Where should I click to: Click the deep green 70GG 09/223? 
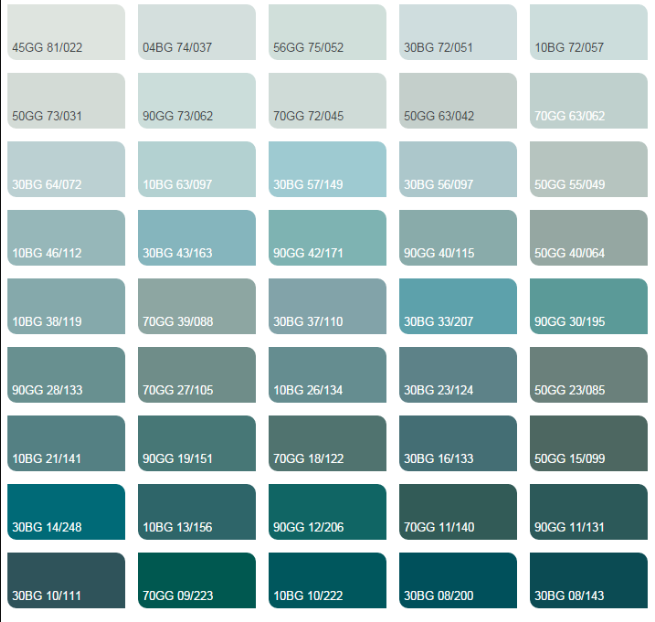tap(197, 580)
